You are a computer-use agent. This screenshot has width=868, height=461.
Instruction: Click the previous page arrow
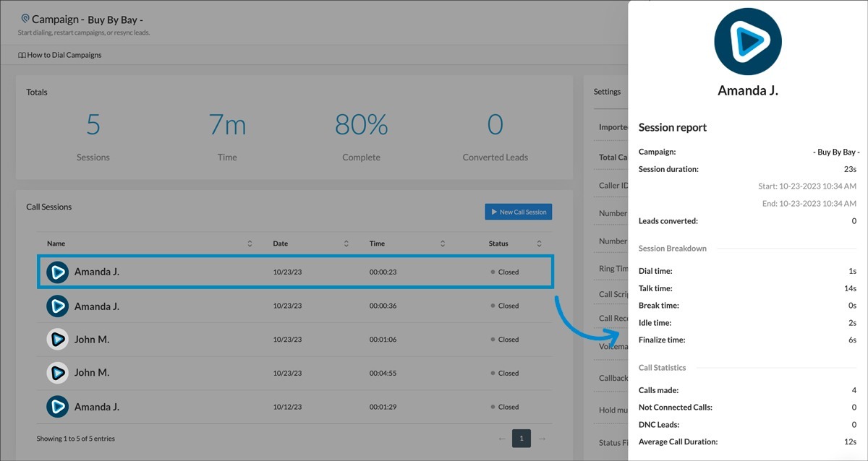501,439
